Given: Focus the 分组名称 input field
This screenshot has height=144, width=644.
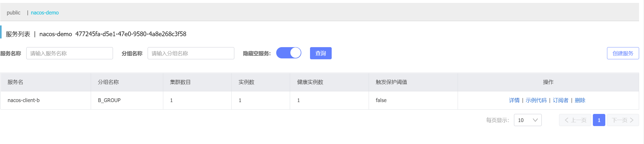Looking at the screenshot, I should (x=191, y=53).
